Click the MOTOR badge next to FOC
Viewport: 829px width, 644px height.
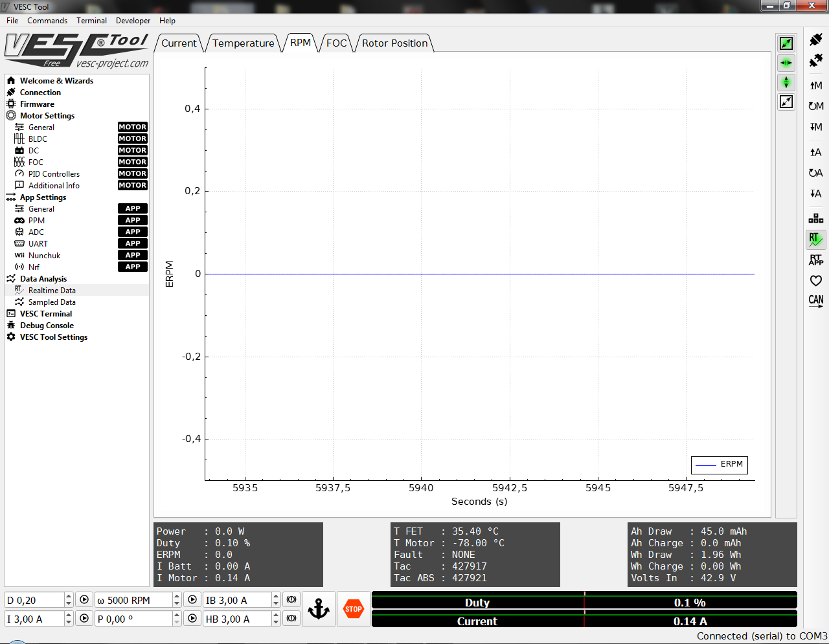132,162
